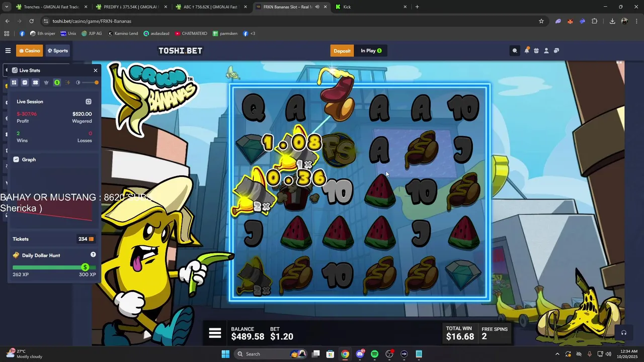Show hidden system tray icons
Image resolution: width=644 pixels, height=362 pixels.
[x=557, y=354]
